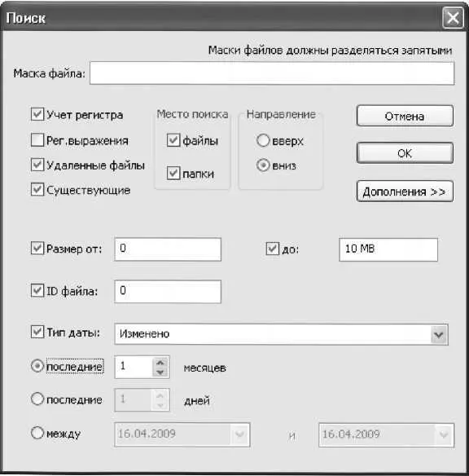469x476 pixels.
Task: Toggle the Существующие checkbox
Action: tap(37, 190)
